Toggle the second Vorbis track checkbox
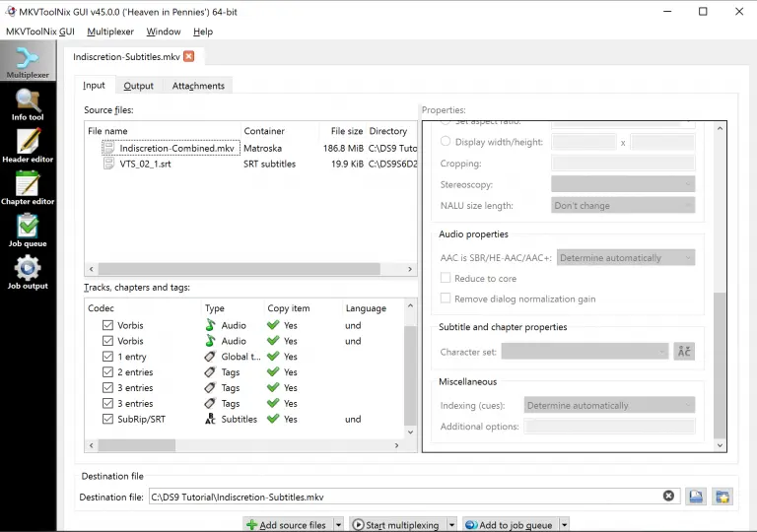Screen dimensions: 757x532 coord(107,341)
